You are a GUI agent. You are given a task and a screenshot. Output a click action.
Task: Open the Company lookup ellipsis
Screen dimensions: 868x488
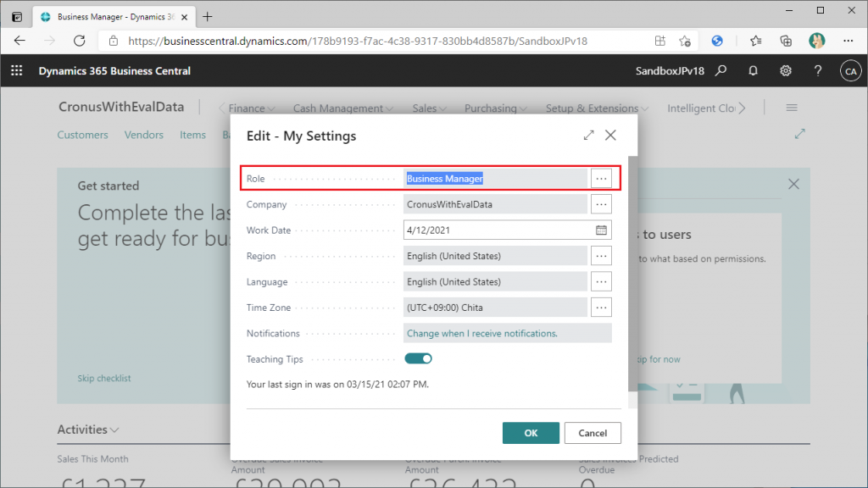601,204
